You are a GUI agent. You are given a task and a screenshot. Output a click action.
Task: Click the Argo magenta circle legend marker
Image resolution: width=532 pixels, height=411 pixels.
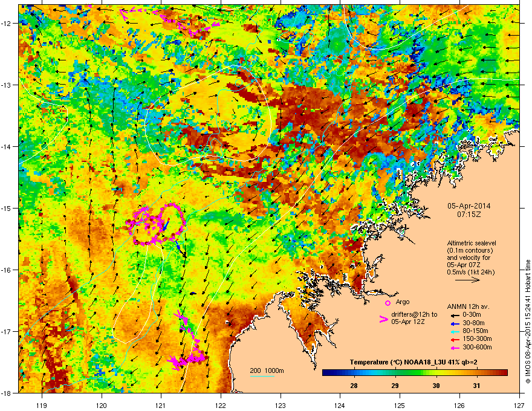[388, 303]
